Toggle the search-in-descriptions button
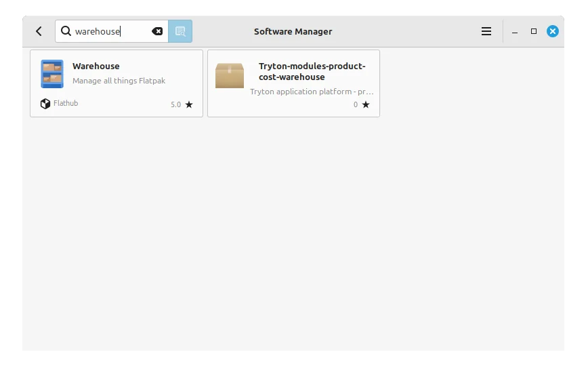 (180, 31)
